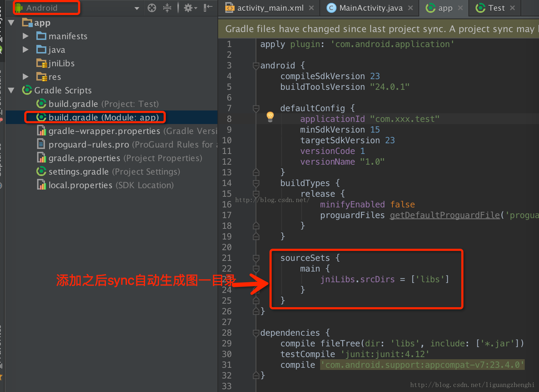Fold the main block at line 22
Image resolution: width=539 pixels, height=392 pixels.
tap(256, 269)
